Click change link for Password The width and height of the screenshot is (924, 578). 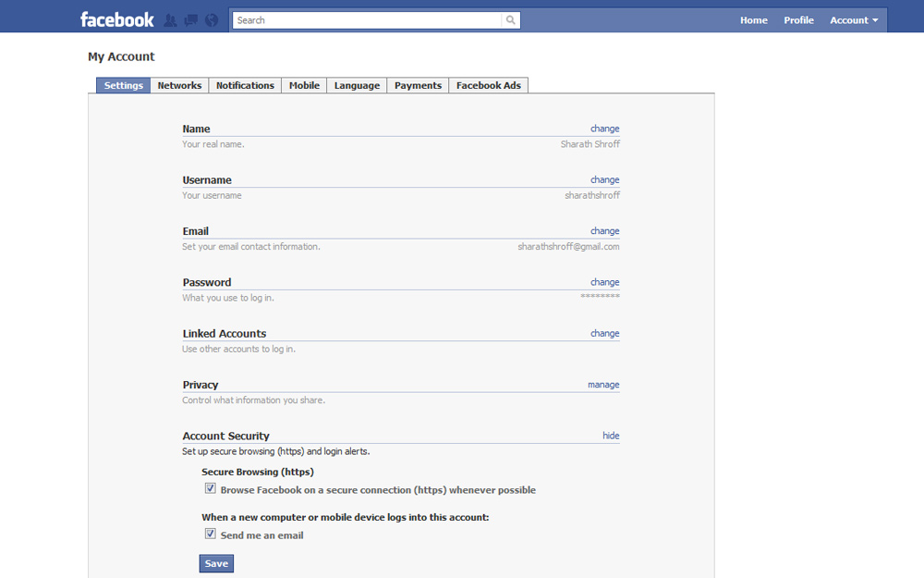(x=604, y=282)
